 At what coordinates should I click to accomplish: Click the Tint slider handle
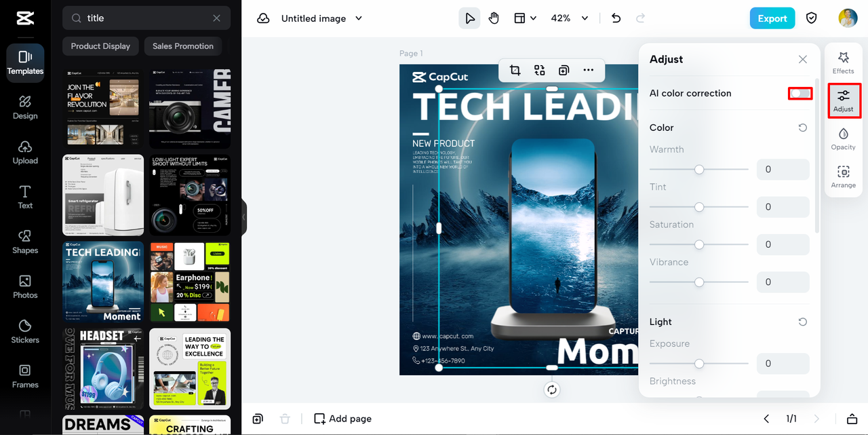[699, 207]
